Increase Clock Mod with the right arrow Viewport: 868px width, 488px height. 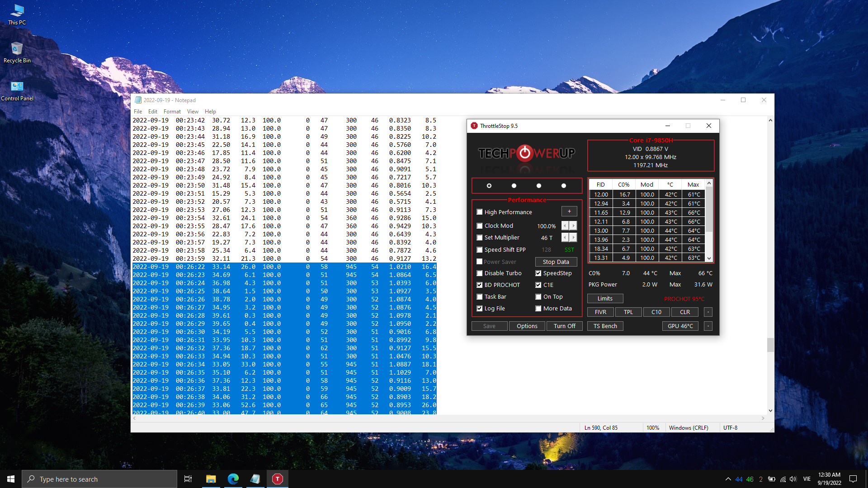pos(573,225)
